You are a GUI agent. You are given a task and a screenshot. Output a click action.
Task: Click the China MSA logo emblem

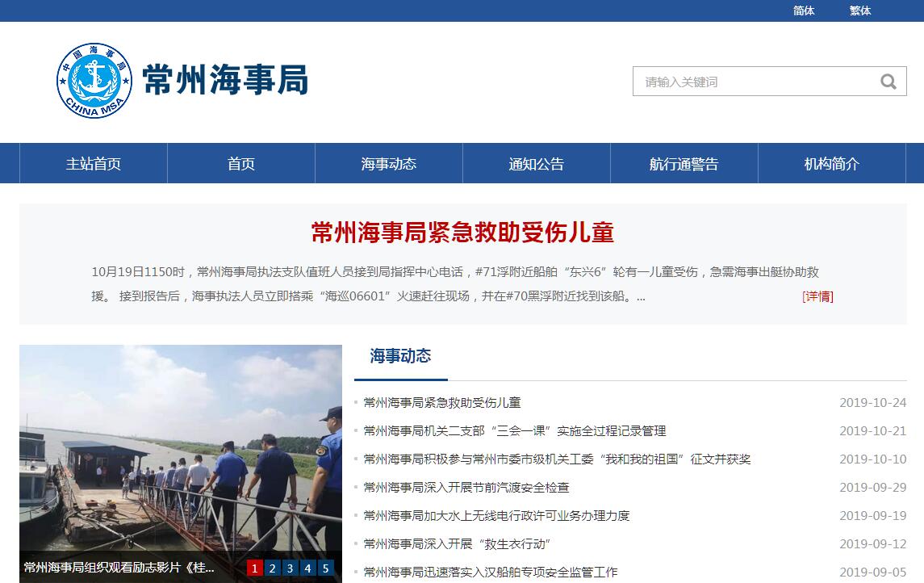(94, 80)
